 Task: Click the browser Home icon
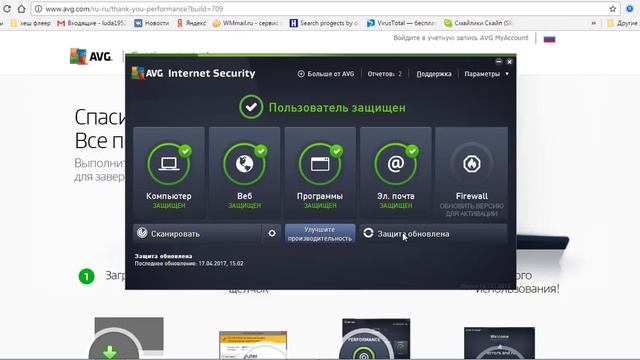[21, 9]
